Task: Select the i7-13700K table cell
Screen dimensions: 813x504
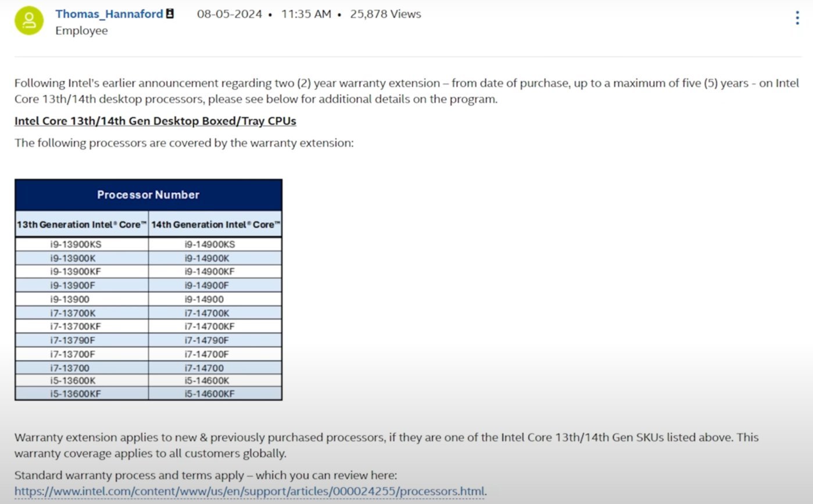Action: pos(82,313)
